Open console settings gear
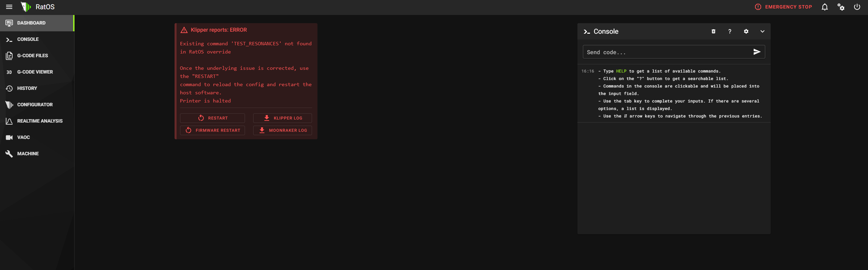Screen dimensions: 868x270 746,31
